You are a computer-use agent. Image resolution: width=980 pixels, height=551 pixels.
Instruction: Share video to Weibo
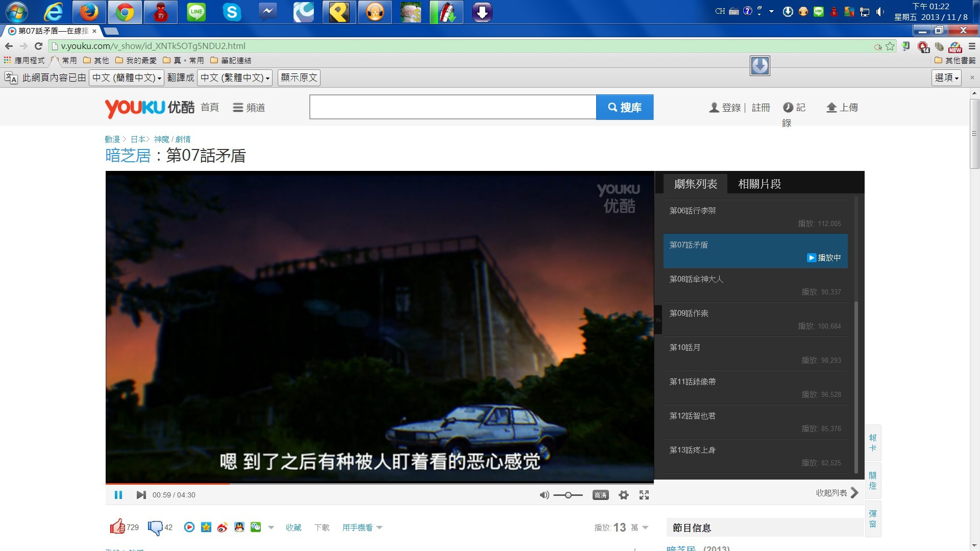pos(222,528)
